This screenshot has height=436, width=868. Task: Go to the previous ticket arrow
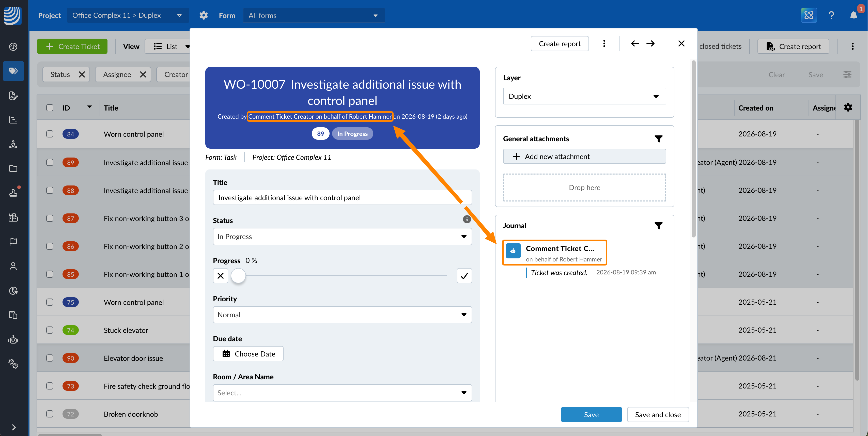[635, 43]
